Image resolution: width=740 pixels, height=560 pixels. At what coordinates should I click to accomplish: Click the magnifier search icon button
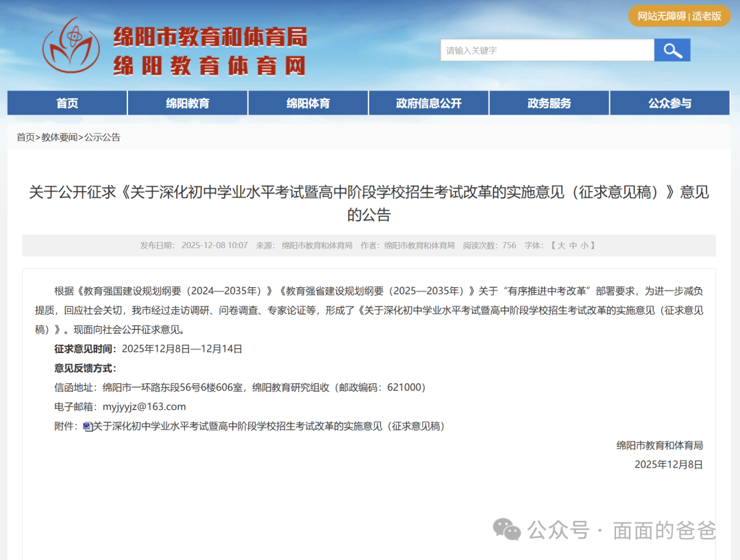point(672,50)
